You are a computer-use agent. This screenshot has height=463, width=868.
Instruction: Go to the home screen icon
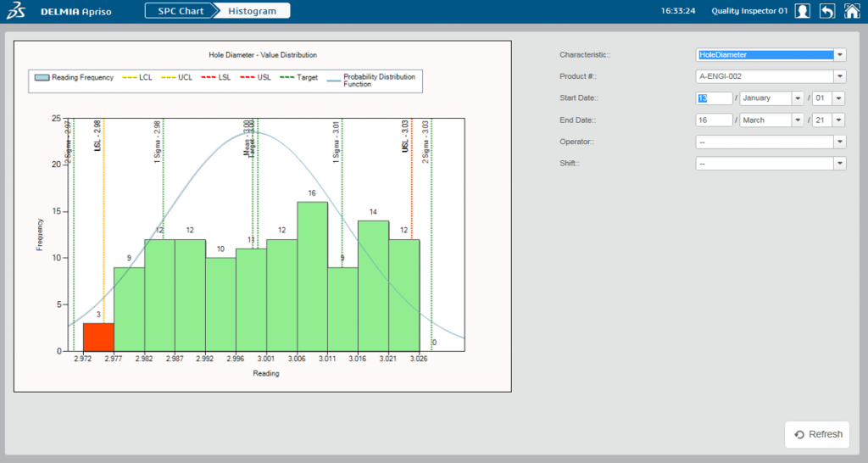click(x=852, y=11)
